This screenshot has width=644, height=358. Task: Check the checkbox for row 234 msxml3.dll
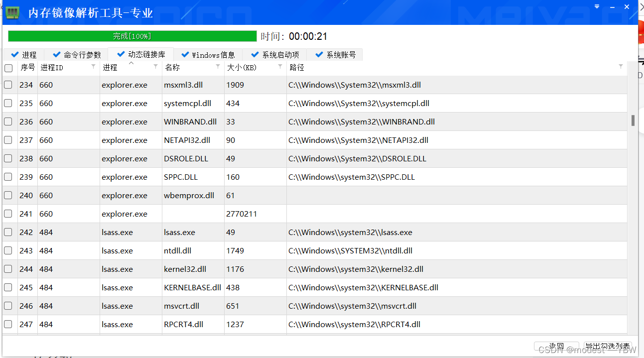click(x=8, y=85)
